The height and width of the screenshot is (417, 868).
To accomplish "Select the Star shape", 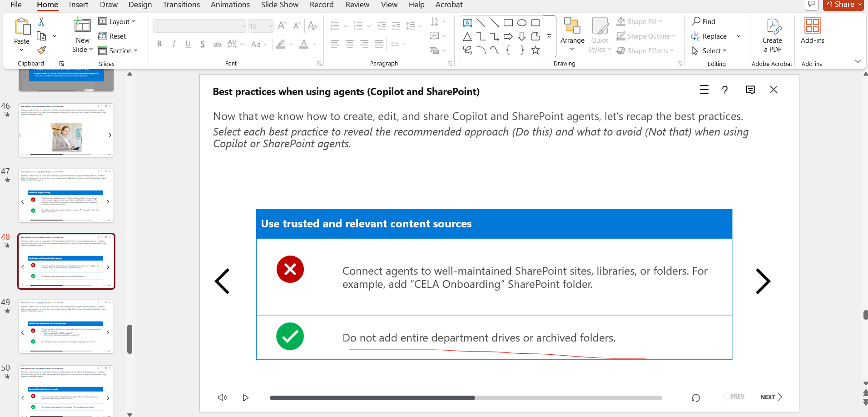I will [x=536, y=50].
